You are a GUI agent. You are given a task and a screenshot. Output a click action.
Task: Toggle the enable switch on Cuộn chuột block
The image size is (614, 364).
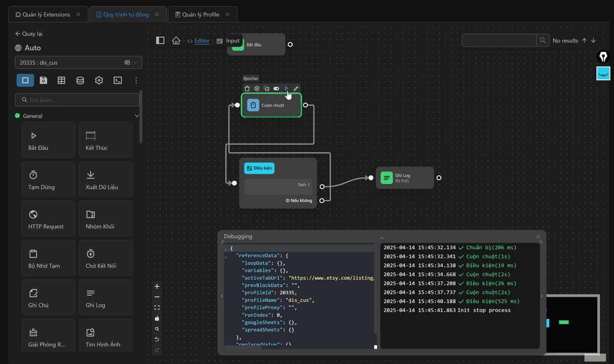[x=276, y=88]
